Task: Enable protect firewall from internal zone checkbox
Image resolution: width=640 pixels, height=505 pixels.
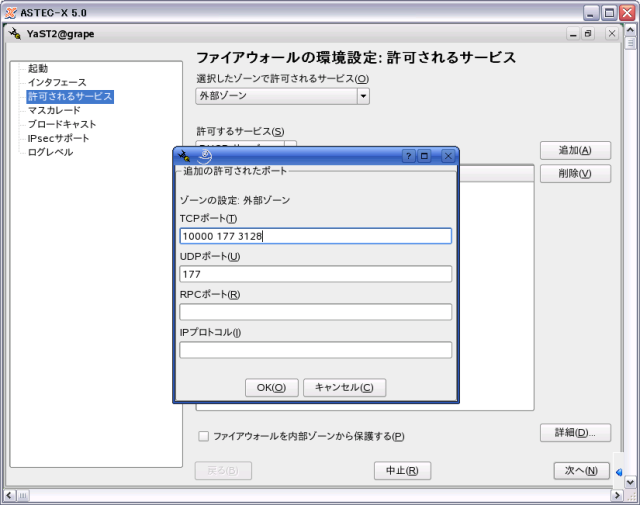Action: 204,436
